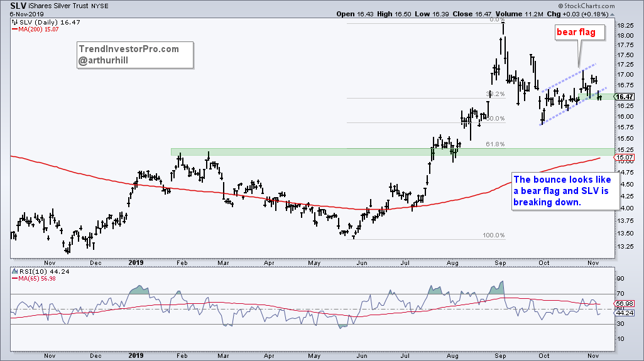Viewport: 644px width, 361px height.
Task: Click the 50.0% Fibonacci level label
Action: pyautogui.click(x=495, y=119)
